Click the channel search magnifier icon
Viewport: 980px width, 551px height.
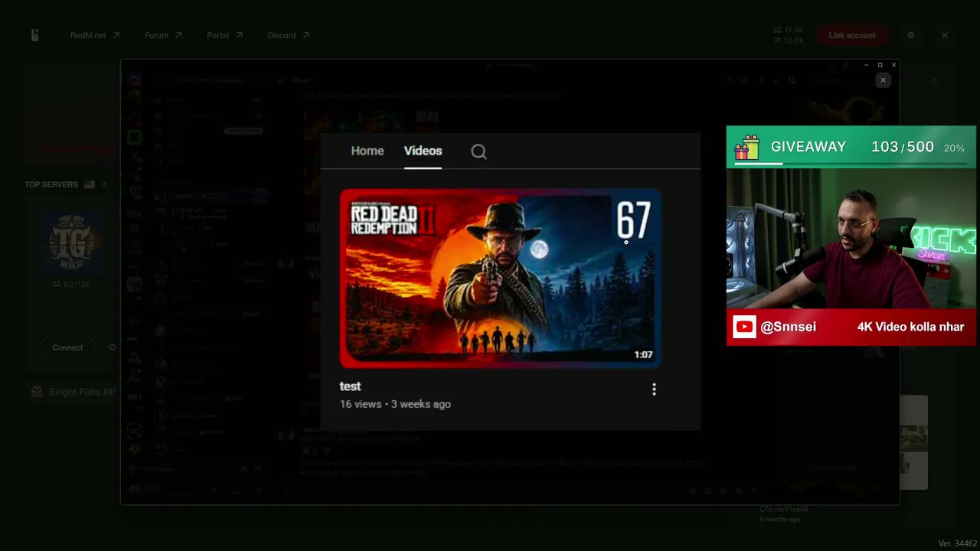479,152
